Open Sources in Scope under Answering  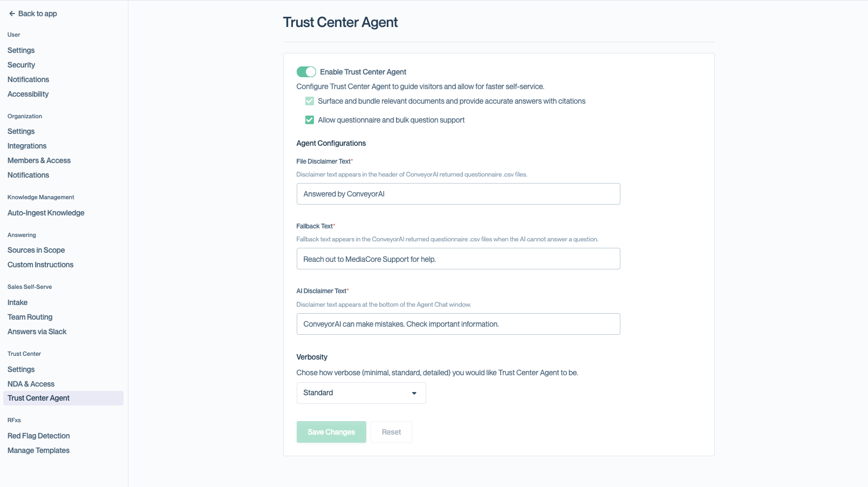pyautogui.click(x=36, y=250)
